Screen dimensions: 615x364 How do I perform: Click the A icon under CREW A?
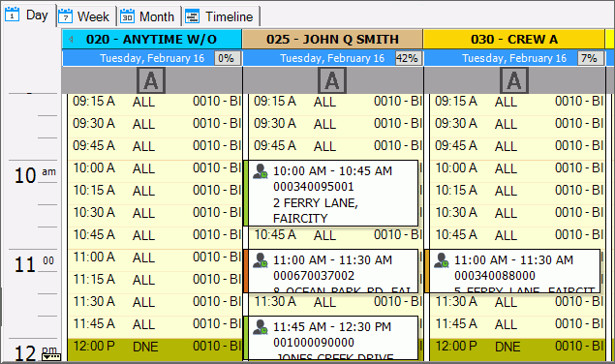tap(514, 80)
